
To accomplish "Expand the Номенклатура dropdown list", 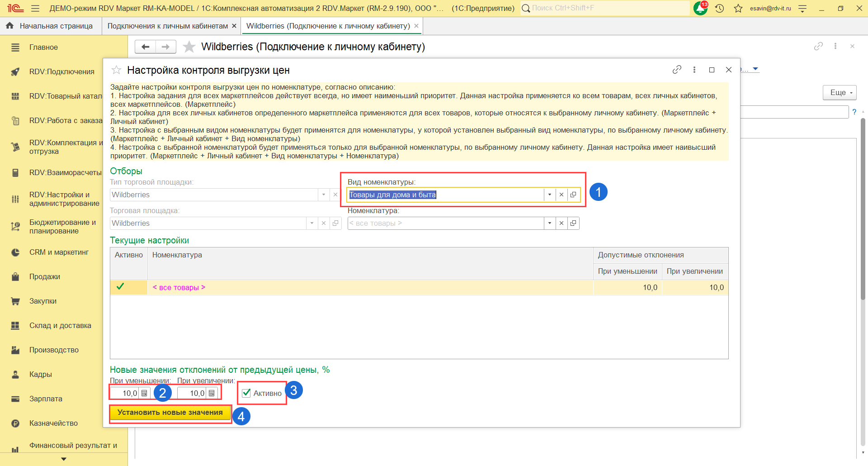I will pyautogui.click(x=550, y=223).
